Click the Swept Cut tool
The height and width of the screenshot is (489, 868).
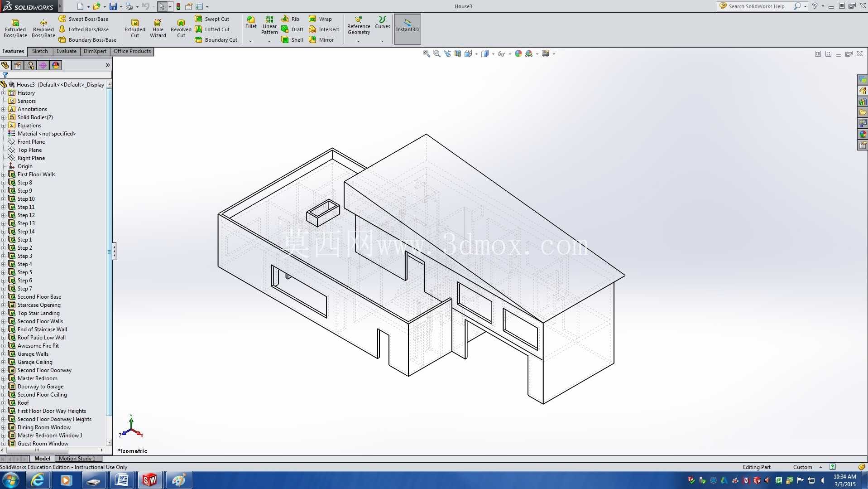click(212, 19)
